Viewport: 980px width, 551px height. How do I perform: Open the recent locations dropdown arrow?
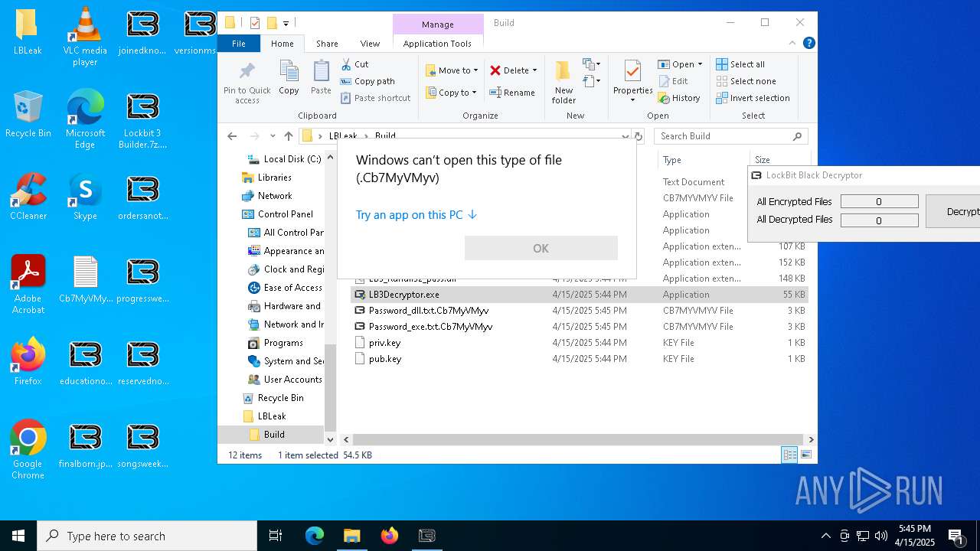click(273, 136)
